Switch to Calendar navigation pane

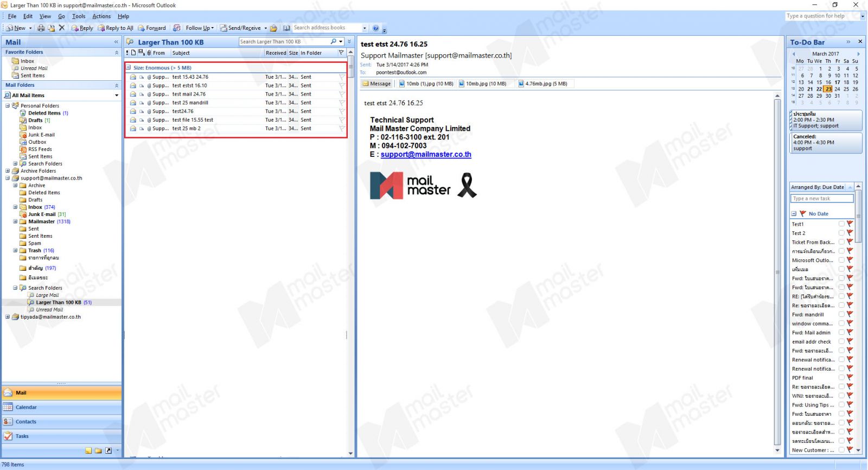click(x=61, y=407)
